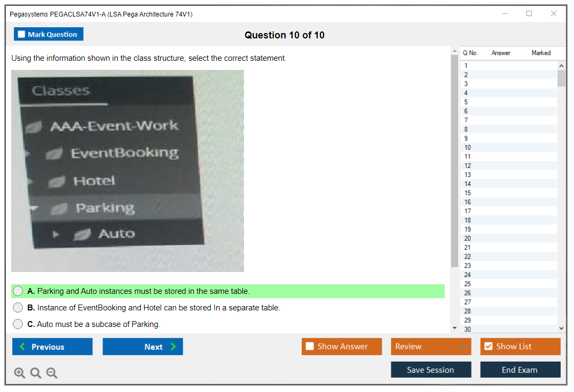The height and width of the screenshot is (392, 574).
Task: Click the End Exam button
Action: pyautogui.click(x=520, y=370)
